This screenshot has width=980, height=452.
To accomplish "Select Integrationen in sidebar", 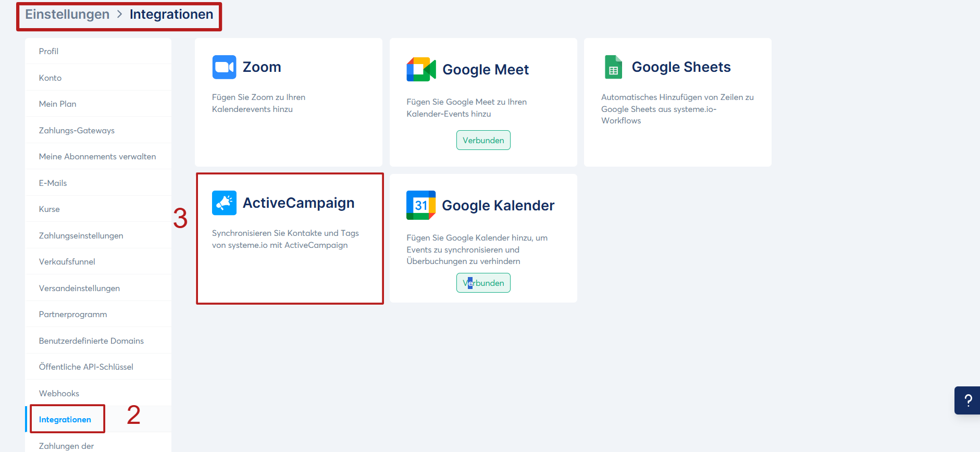I will click(x=98, y=419).
